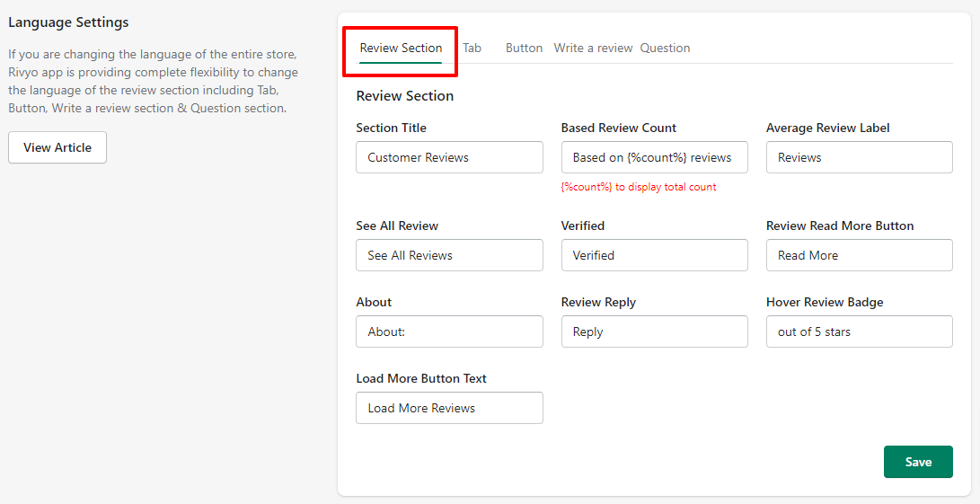Edit the Review Read More Button field
The width and height of the screenshot is (980, 504).
[x=860, y=255]
